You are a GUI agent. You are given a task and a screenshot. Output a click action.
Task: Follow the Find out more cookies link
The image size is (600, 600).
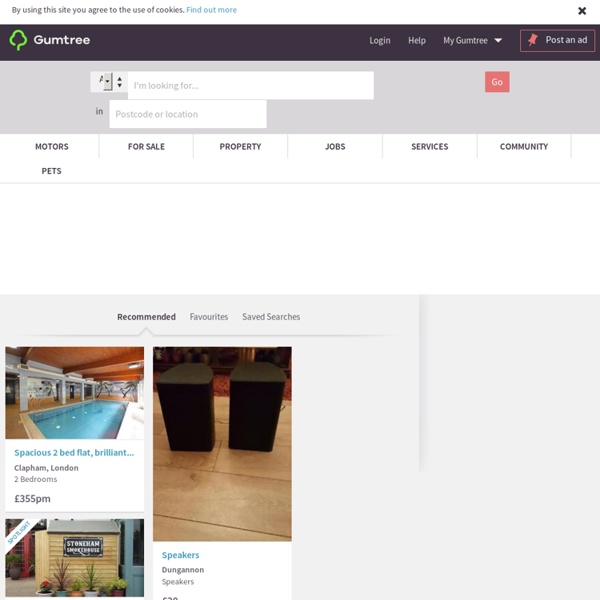[x=211, y=10]
